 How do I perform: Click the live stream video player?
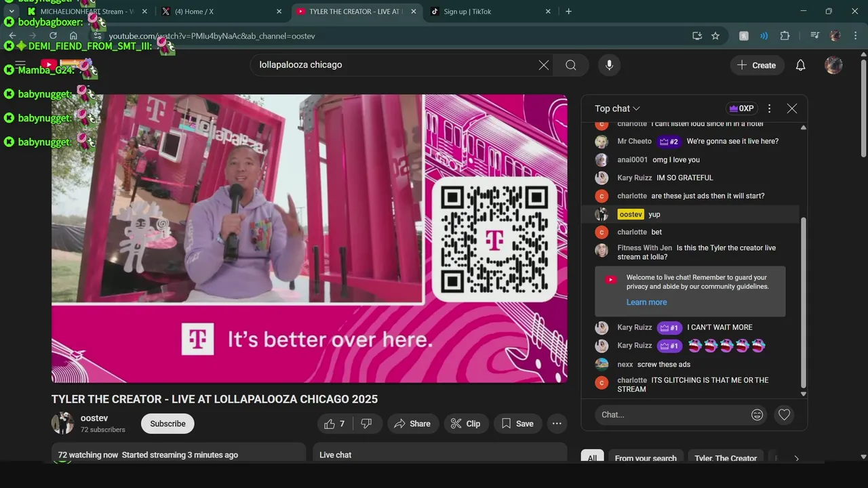(x=309, y=239)
